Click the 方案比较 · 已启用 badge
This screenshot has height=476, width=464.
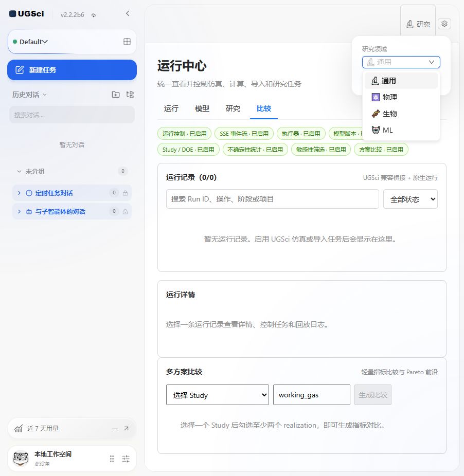pos(381,150)
